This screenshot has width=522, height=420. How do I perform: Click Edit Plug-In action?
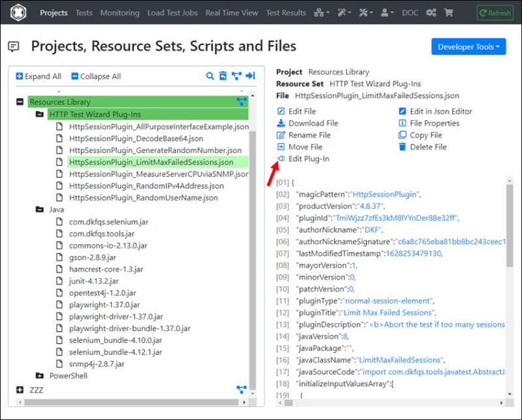pos(303,159)
